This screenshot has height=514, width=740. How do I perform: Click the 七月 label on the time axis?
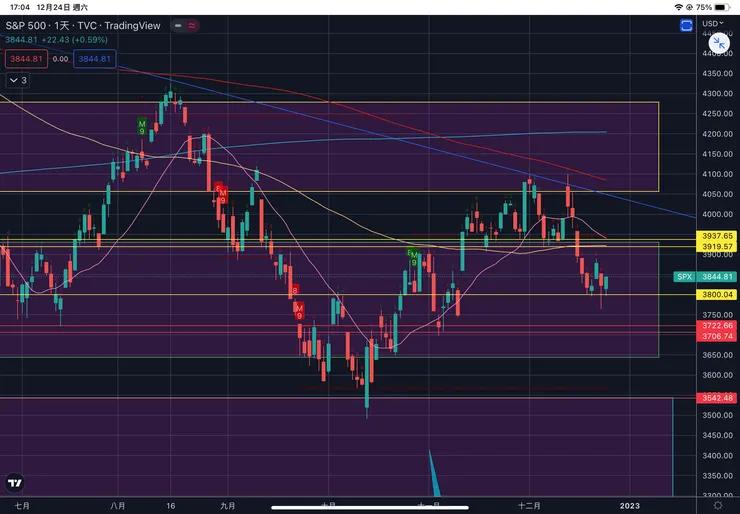pyautogui.click(x=22, y=506)
